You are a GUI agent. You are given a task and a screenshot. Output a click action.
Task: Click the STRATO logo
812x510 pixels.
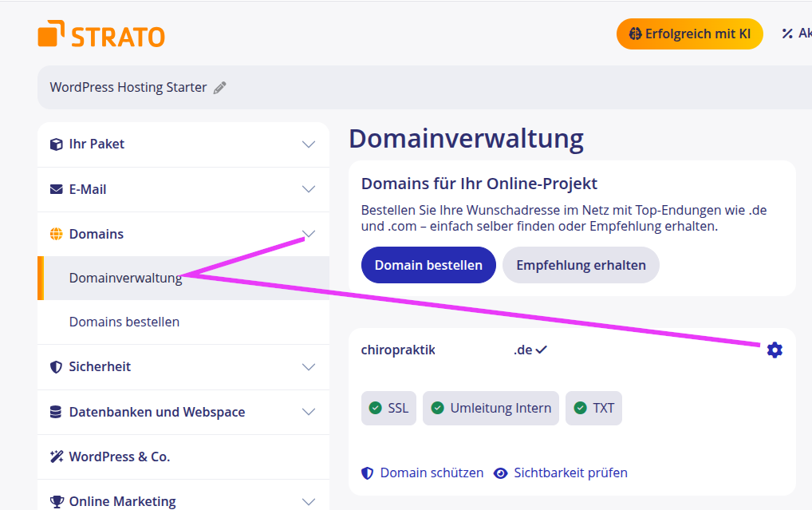click(x=101, y=36)
